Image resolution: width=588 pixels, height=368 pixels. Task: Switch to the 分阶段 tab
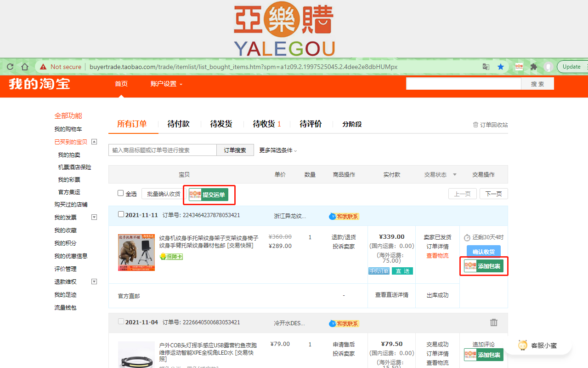pyautogui.click(x=352, y=124)
